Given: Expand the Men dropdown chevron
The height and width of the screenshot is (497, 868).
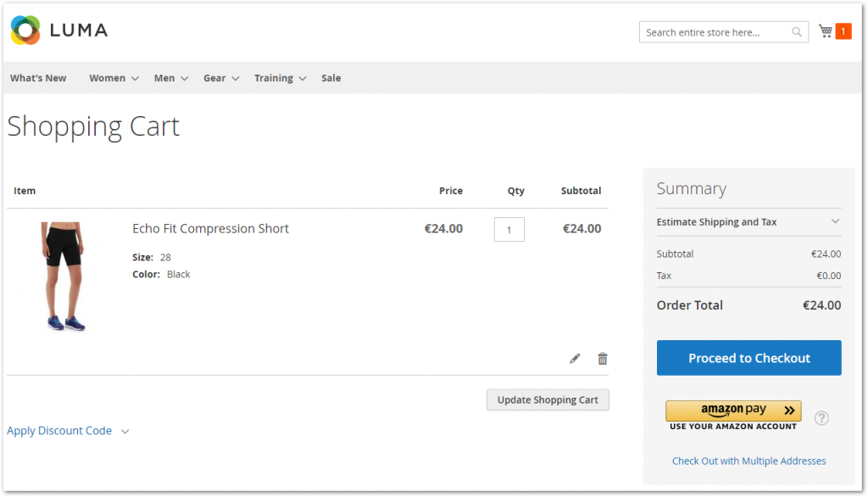Looking at the screenshot, I should pyautogui.click(x=184, y=79).
